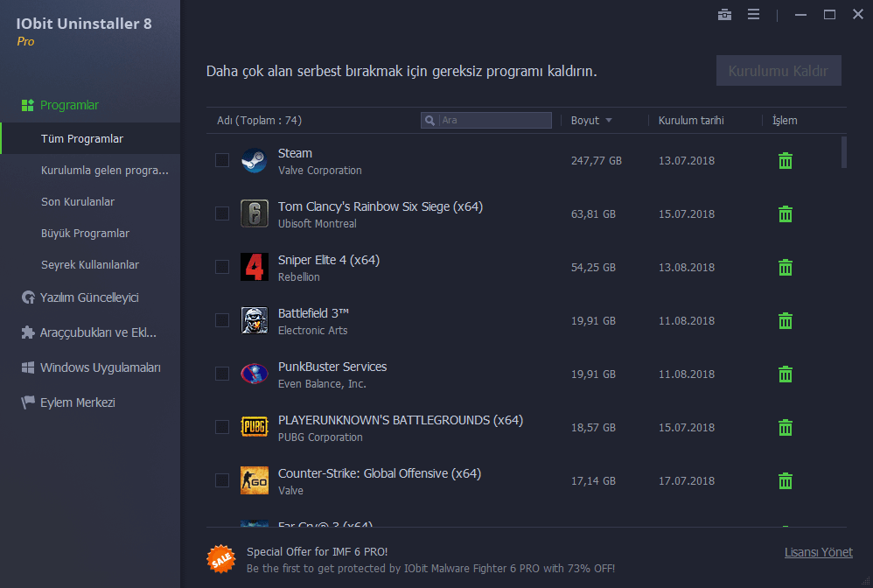Viewport: 873px width, 588px height.
Task: Open Eylem Merkezi section
Action: pos(77,402)
